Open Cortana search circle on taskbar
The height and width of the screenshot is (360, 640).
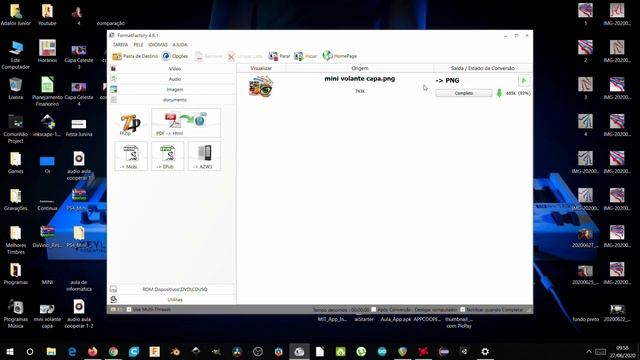click(30, 351)
